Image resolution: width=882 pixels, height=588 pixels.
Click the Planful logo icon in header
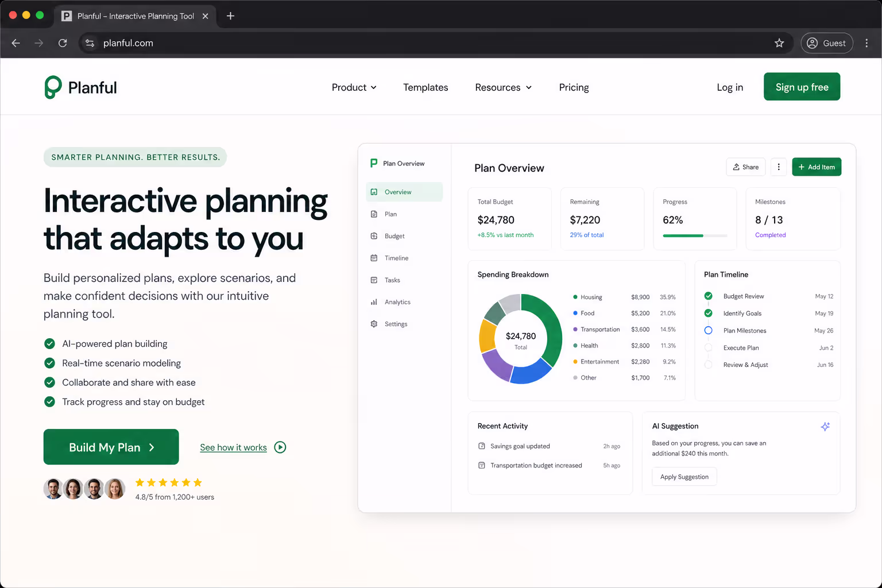click(x=53, y=87)
